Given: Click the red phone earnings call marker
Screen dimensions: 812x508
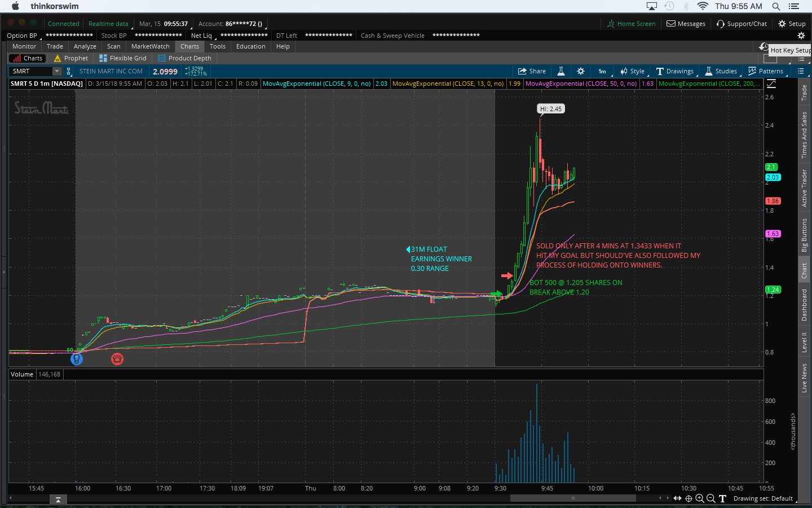Looking at the screenshot, I should (x=117, y=358).
